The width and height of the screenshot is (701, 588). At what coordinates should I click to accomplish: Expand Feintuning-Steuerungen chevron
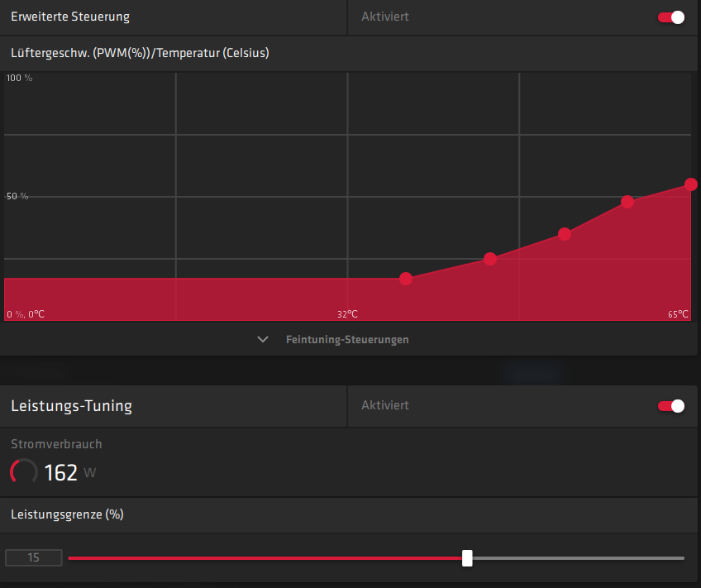[x=263, y=339]
